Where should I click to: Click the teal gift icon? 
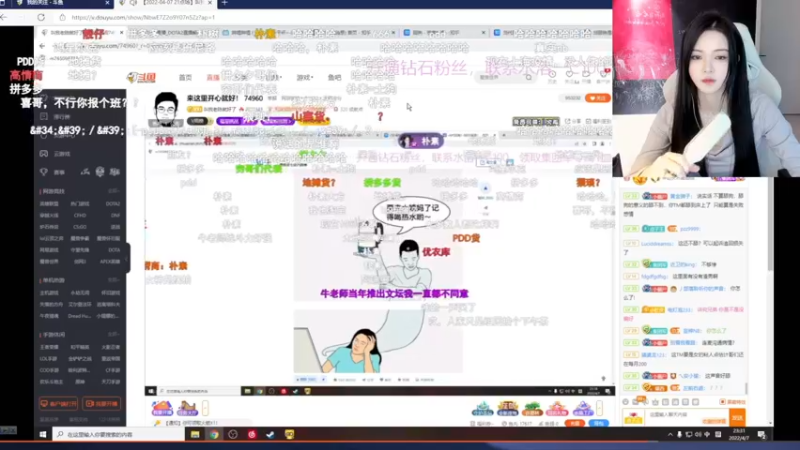coord(482,408)
